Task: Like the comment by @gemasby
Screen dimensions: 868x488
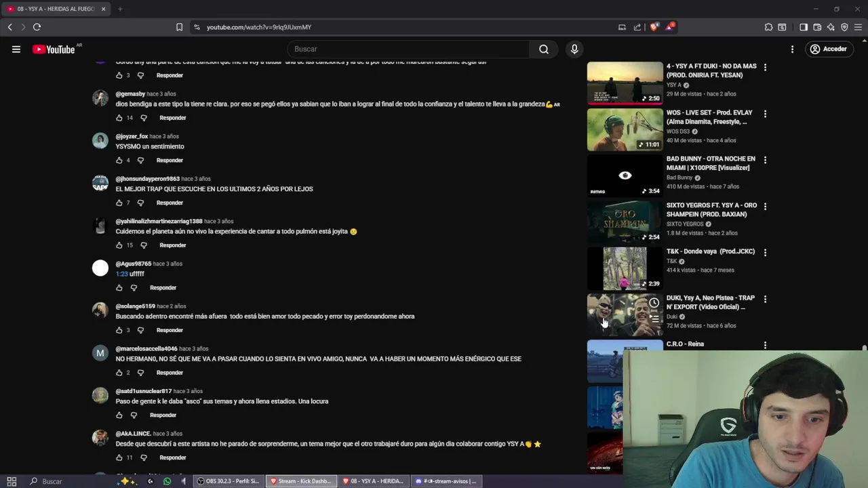Action: tap(119, 118)
